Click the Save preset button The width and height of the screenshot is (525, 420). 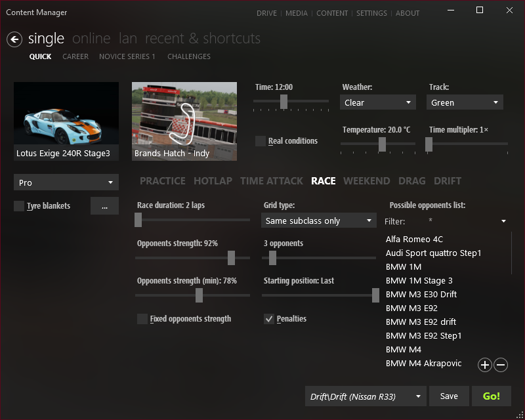click(x=449, y=396)
